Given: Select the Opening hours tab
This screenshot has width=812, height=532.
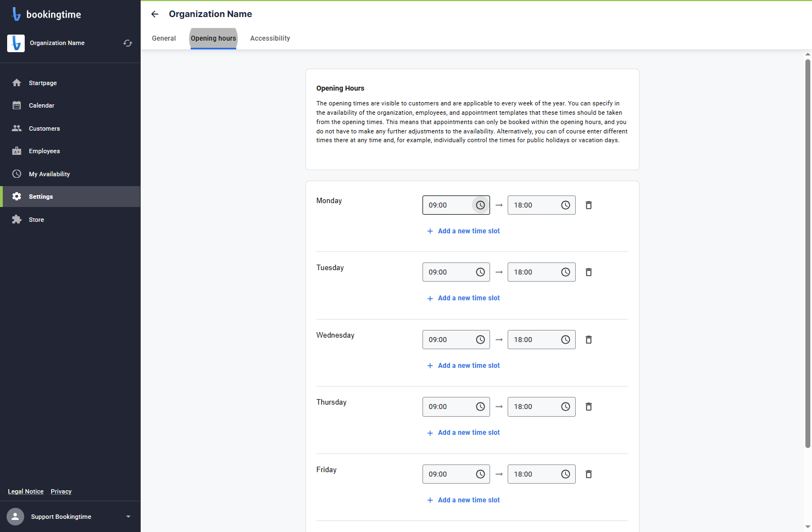Looking at the screenshot, I should pos(213,38).
